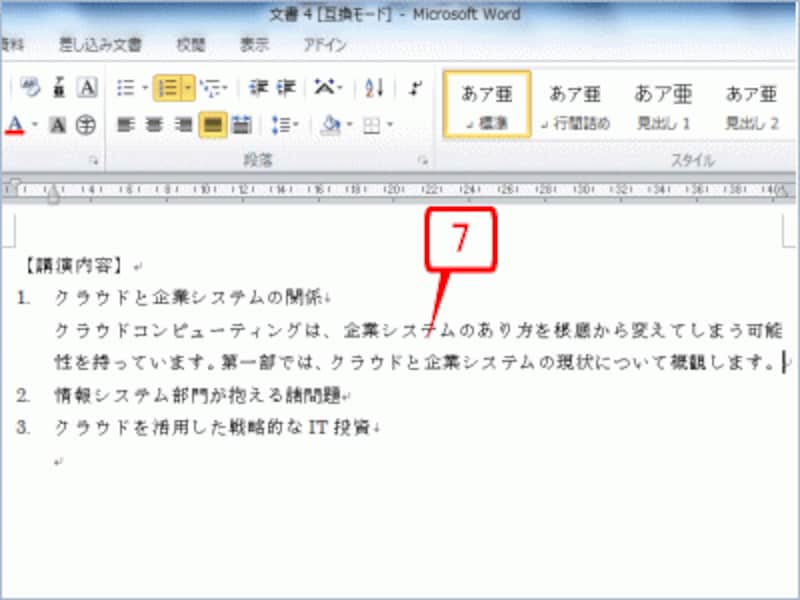Click the bulleted list icon

[x=126, y=88]
